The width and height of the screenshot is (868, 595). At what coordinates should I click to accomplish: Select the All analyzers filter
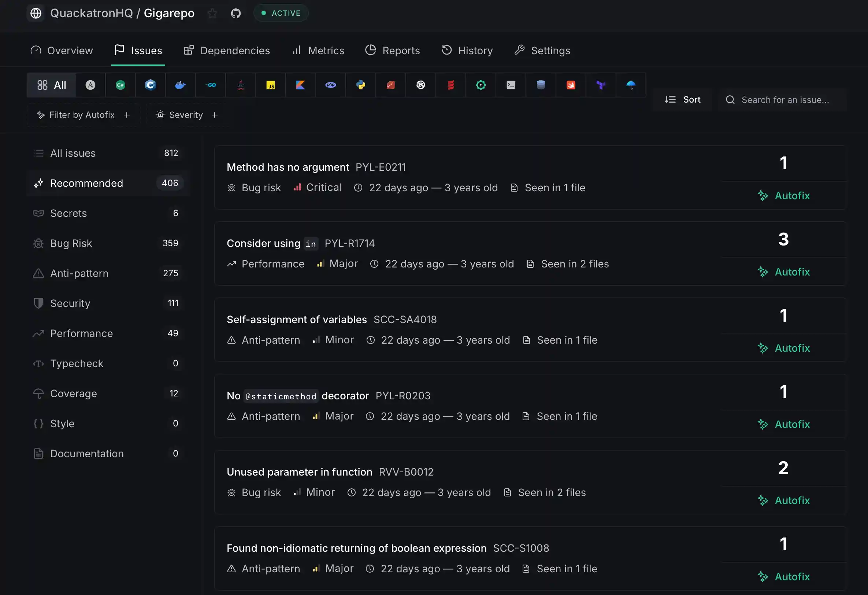pos(52,85)
